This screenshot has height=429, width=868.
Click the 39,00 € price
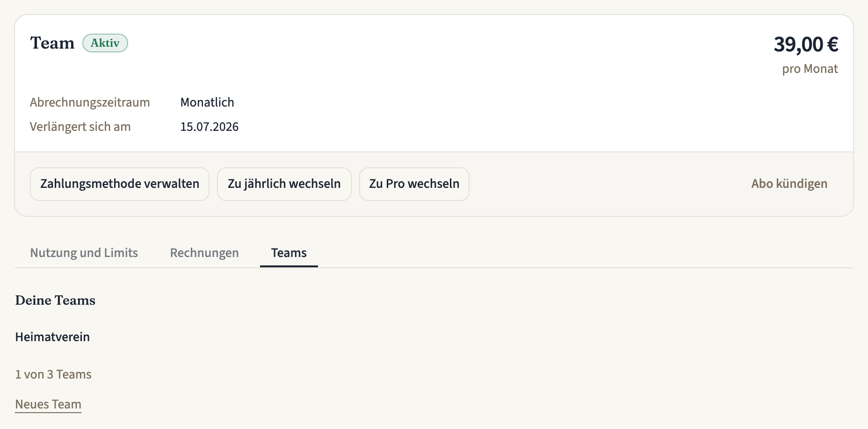(x=806, y=45)
